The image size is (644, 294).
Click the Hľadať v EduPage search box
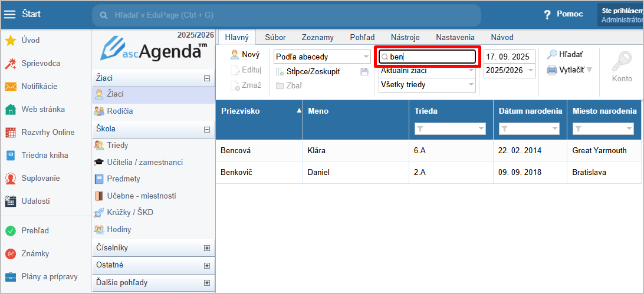pos(286,15)
